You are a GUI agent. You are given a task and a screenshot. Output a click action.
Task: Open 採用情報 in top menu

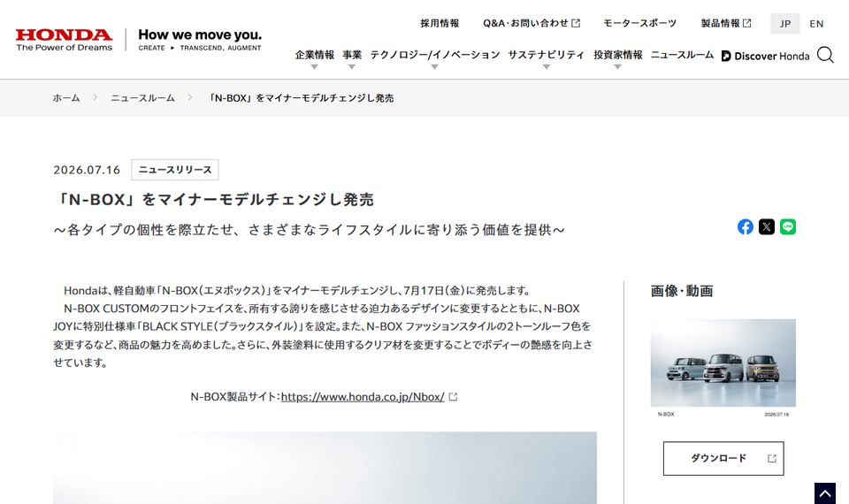440,23
